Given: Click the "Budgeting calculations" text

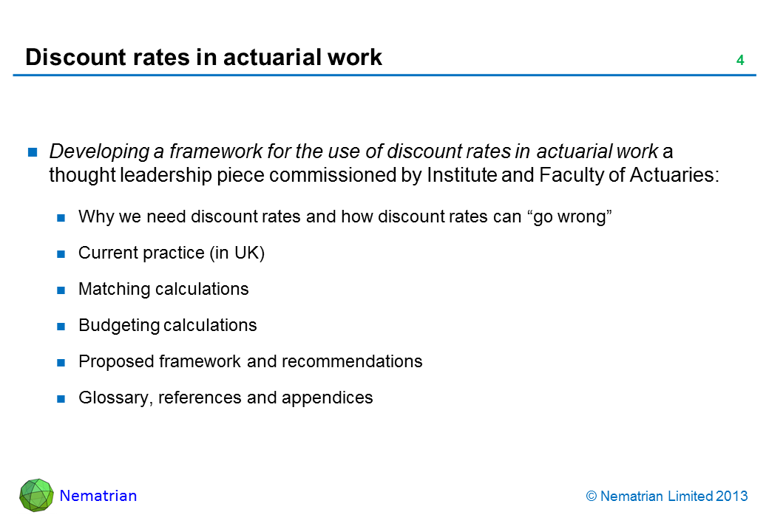Looking at the screenshot, I should (167, 326).
